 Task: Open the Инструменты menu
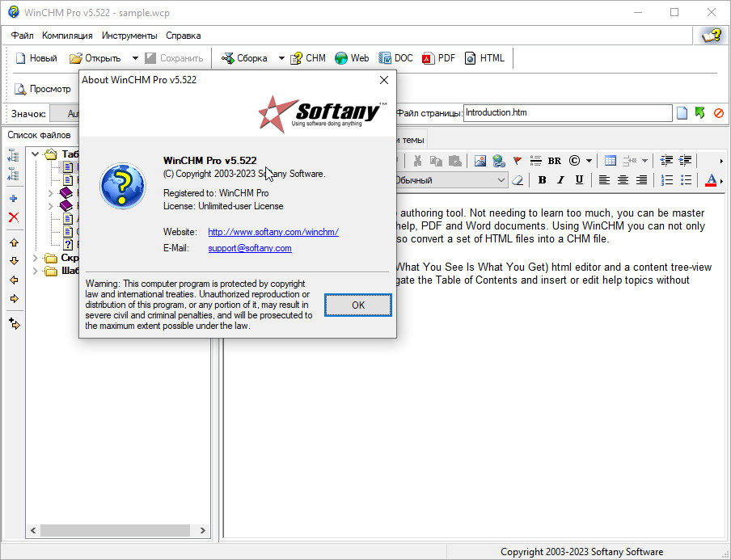click(x=129, y=36)
